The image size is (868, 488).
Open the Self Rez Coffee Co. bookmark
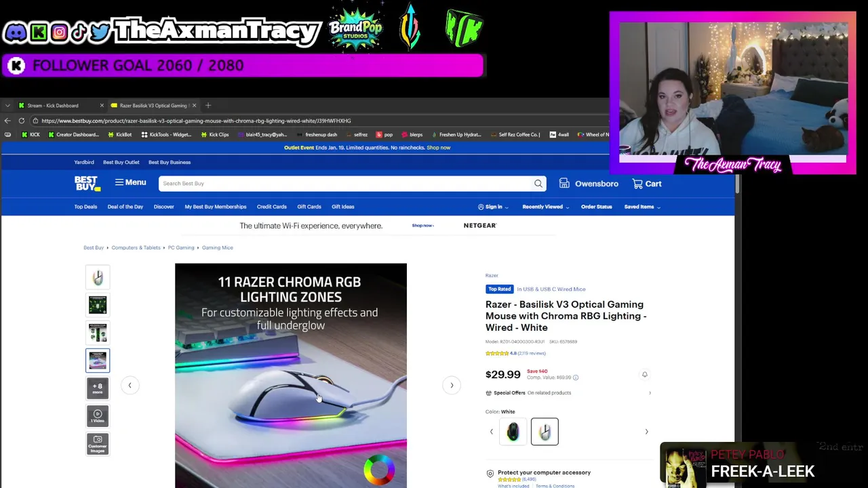pyautogui.click(x=515, y=134)
